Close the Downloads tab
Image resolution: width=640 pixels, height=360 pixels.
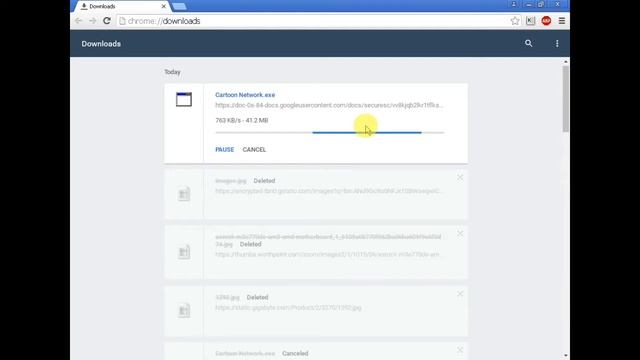coord(164,6)
